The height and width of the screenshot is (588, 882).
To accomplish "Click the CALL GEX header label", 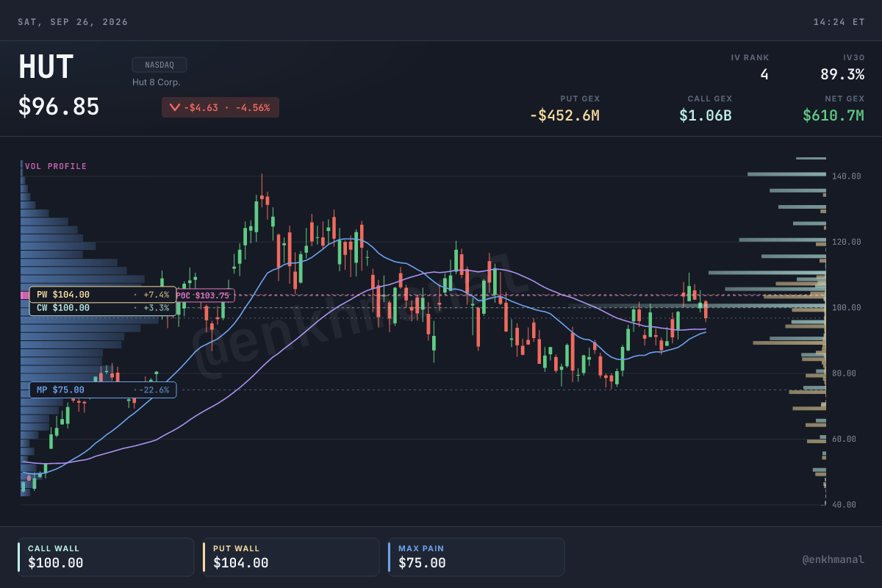I will point(710,98).
